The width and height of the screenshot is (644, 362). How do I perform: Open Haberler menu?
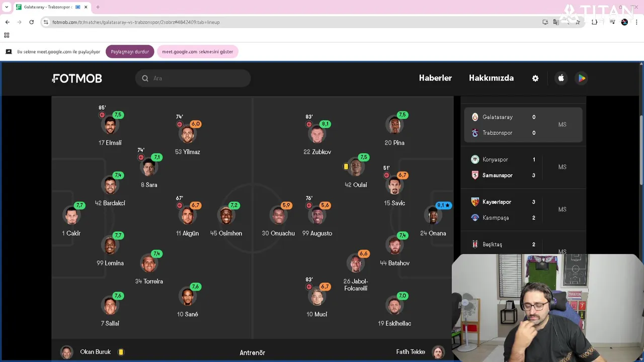[x=435, y=78]
